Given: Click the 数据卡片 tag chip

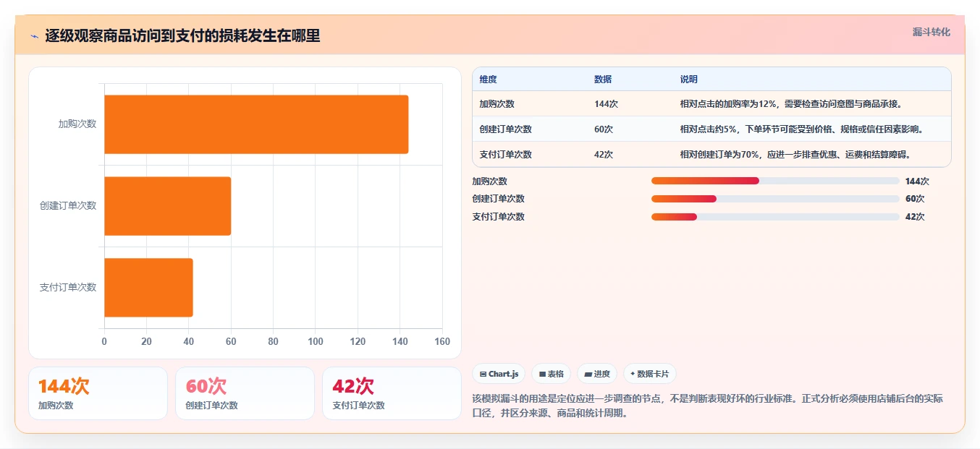Looking at the screenshot, I should [650, 374].
